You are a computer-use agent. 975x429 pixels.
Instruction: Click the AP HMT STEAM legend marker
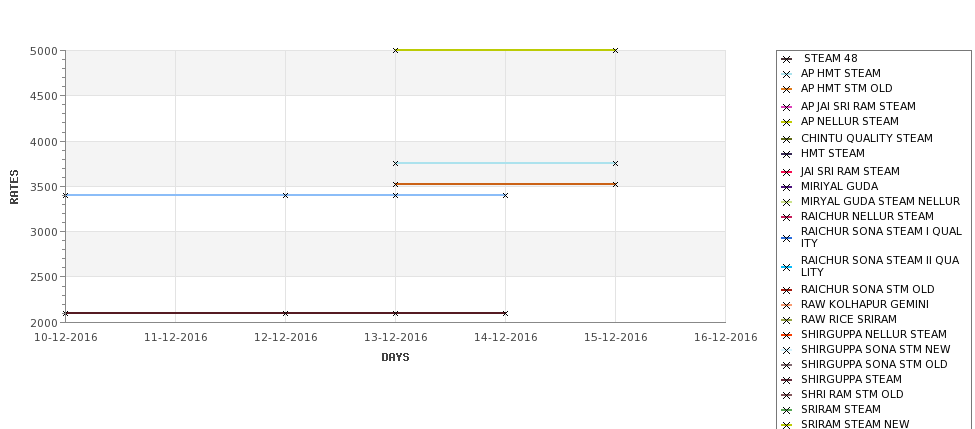[x=786, y=74]
